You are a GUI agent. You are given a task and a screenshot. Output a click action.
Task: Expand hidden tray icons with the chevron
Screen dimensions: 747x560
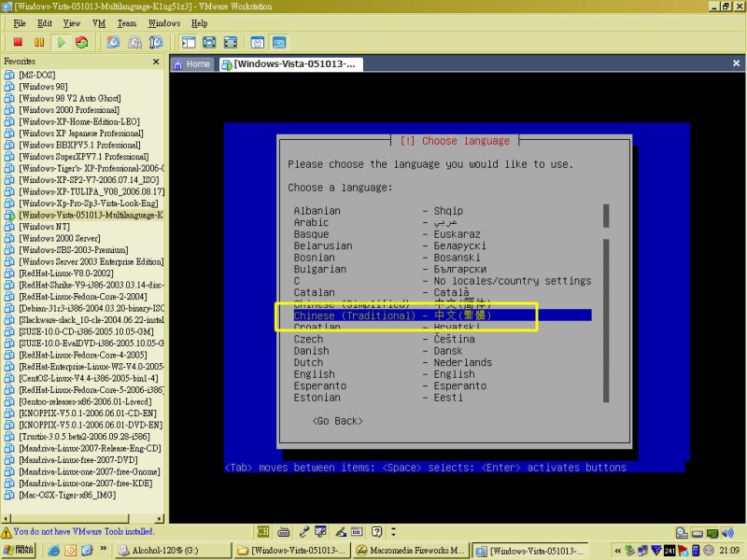pos(618,551)
